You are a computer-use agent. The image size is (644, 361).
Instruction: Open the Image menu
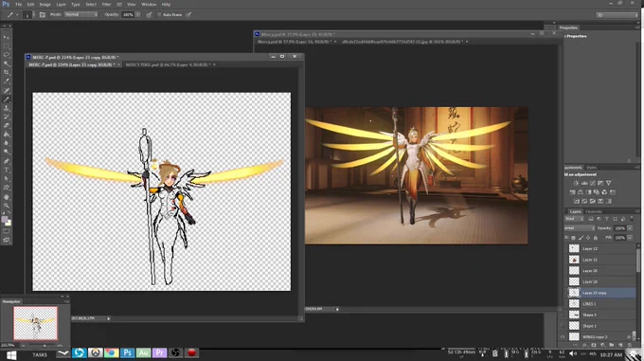pyautogui.click(x=45, y=5)
